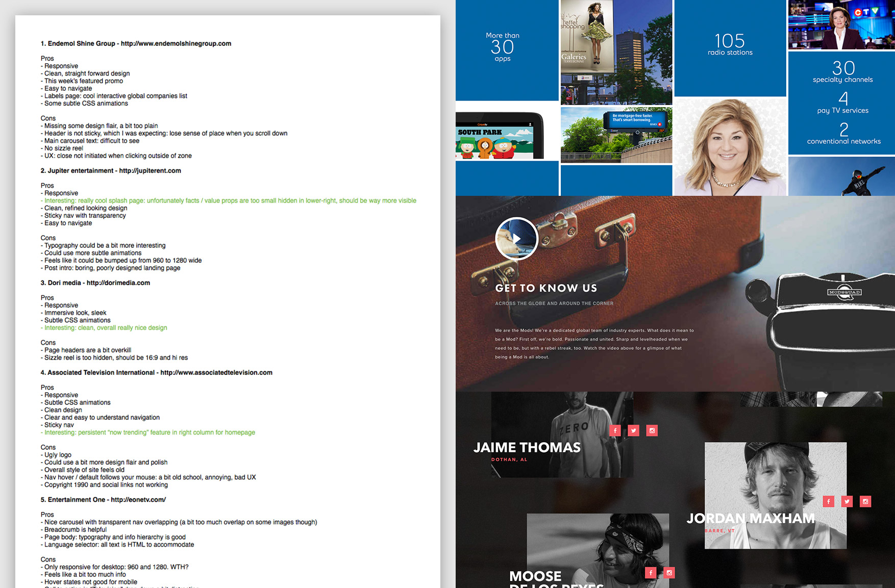This screenshot has height=588, width=895.
Task: Open the eonetv.com URL in document
Action: (x=138, y=500)
